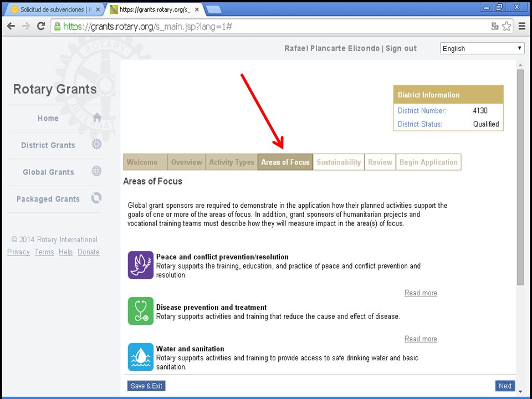This screenshot has height=399, width=532.
Task: Click the Disease prevention and treatment heading
Action: pos(211,308)
